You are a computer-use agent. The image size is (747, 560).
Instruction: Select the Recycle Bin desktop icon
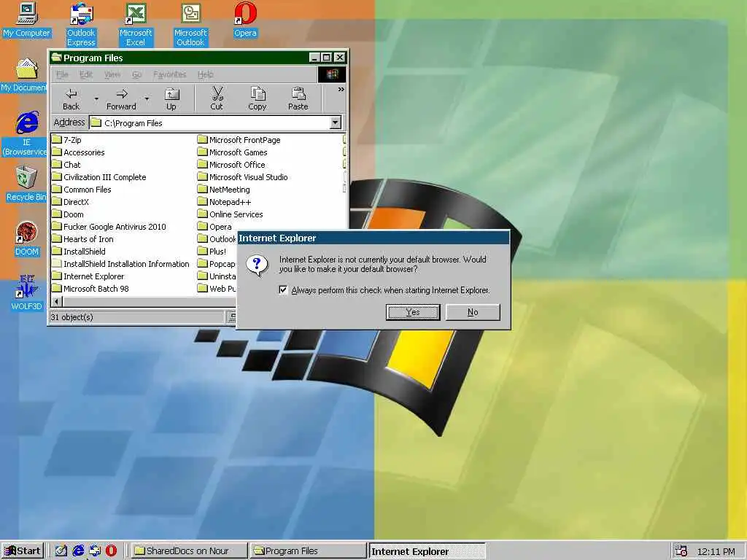pos(26,184)
